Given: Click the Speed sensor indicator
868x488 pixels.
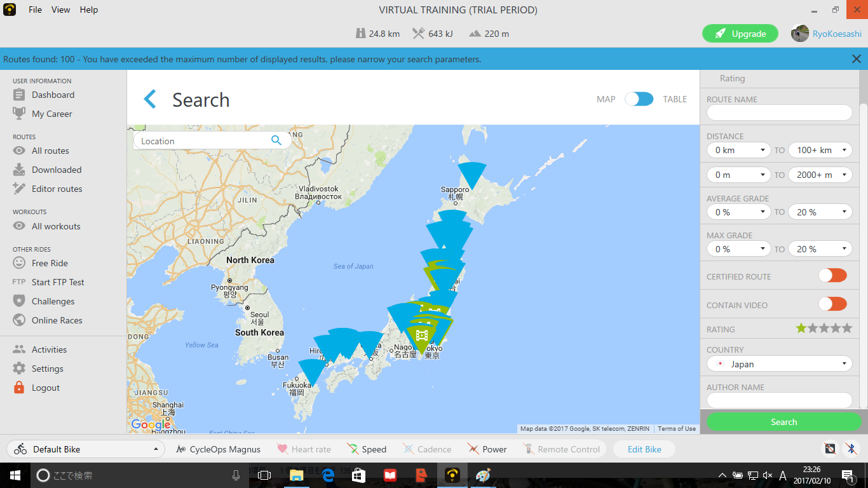Looking at the screenshot, I should pos(367,449).
